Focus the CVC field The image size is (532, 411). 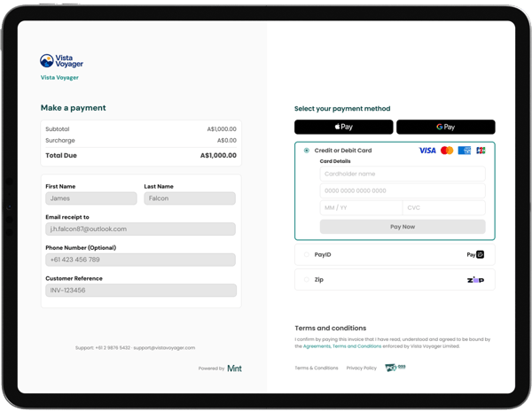point(444,207)
